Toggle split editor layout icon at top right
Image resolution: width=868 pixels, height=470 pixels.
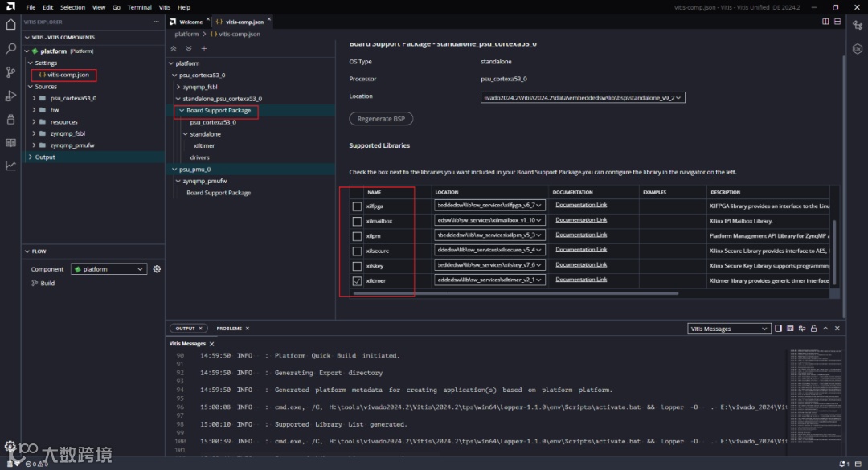point(825,22)
